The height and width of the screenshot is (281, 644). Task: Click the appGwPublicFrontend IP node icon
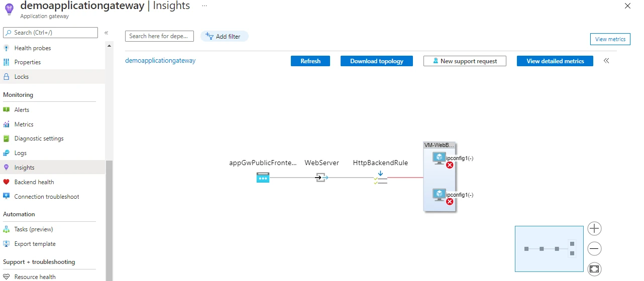click(263, 178)
